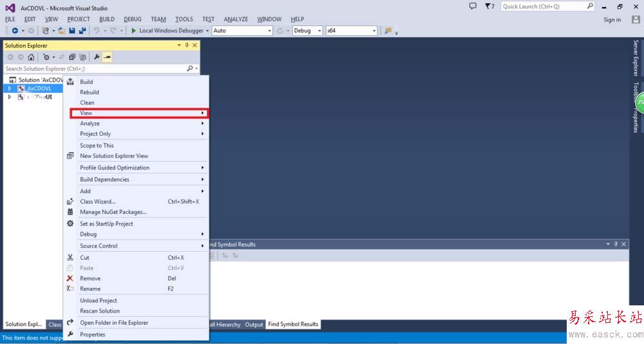
Task: Expand the second project node ending in UI
Action: (x=10, y=97)
